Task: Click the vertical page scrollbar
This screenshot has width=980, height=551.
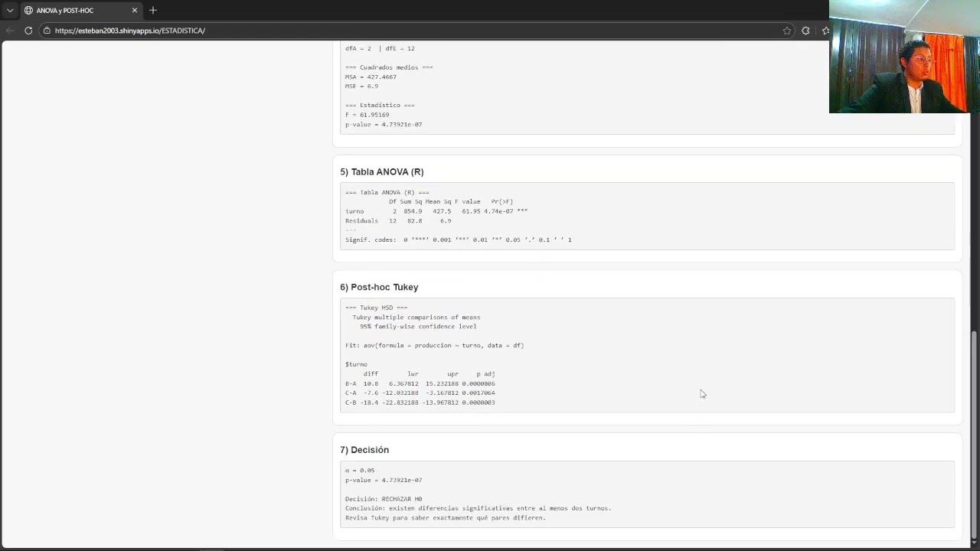Action: point(974,435)
